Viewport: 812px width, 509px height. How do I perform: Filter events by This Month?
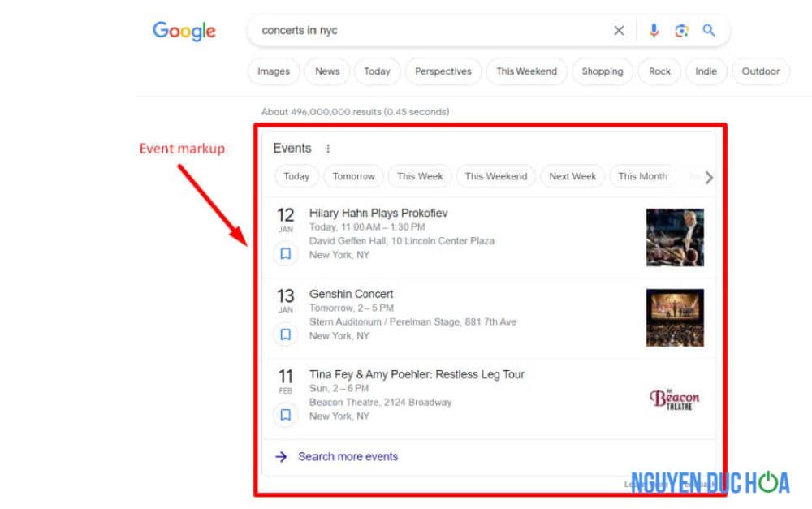pos(642,177)
